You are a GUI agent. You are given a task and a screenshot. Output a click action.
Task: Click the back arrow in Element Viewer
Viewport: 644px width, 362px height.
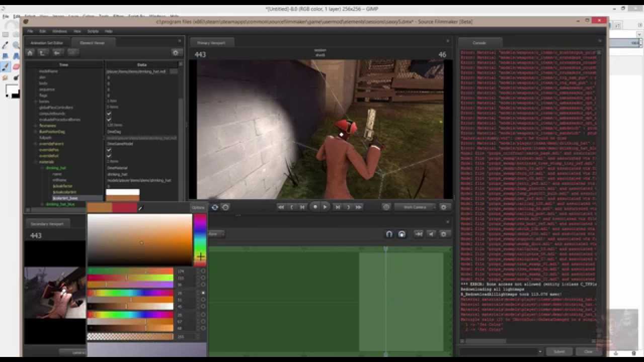(x=57, y=53)
